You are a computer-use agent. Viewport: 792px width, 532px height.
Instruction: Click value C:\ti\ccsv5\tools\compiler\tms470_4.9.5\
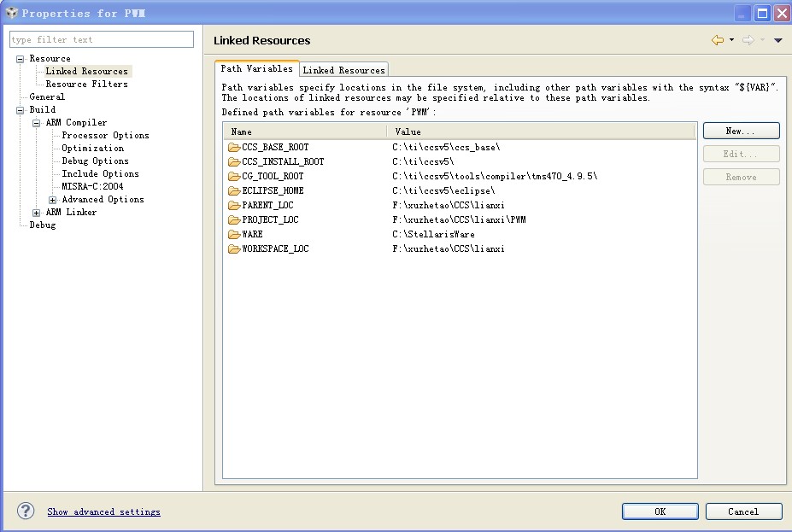495,176
